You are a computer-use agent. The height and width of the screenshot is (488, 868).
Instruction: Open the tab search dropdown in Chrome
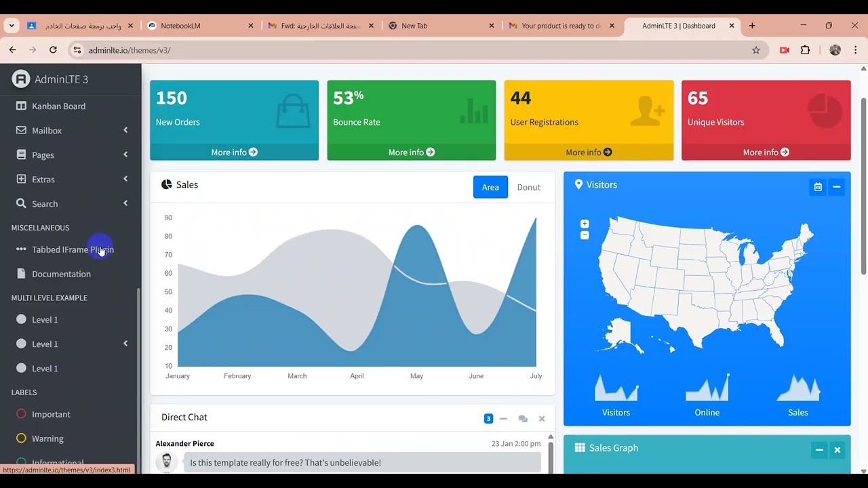12,26
